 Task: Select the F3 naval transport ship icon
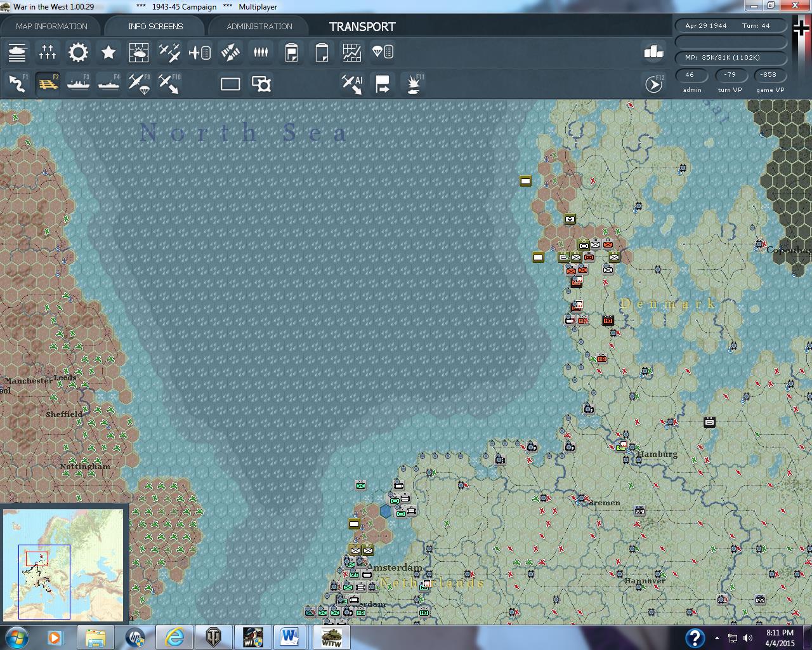click(x=78, y=84)
